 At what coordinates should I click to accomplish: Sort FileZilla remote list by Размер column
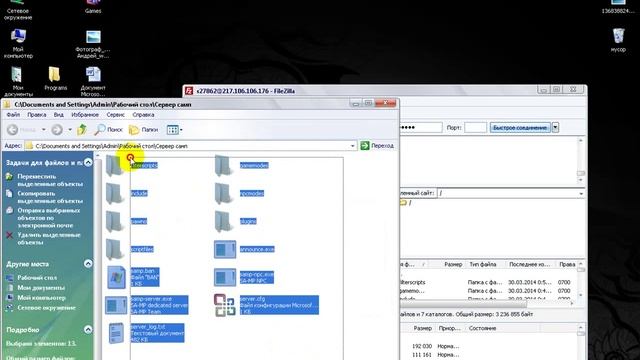pyautogui.click(x=453, y=264)
